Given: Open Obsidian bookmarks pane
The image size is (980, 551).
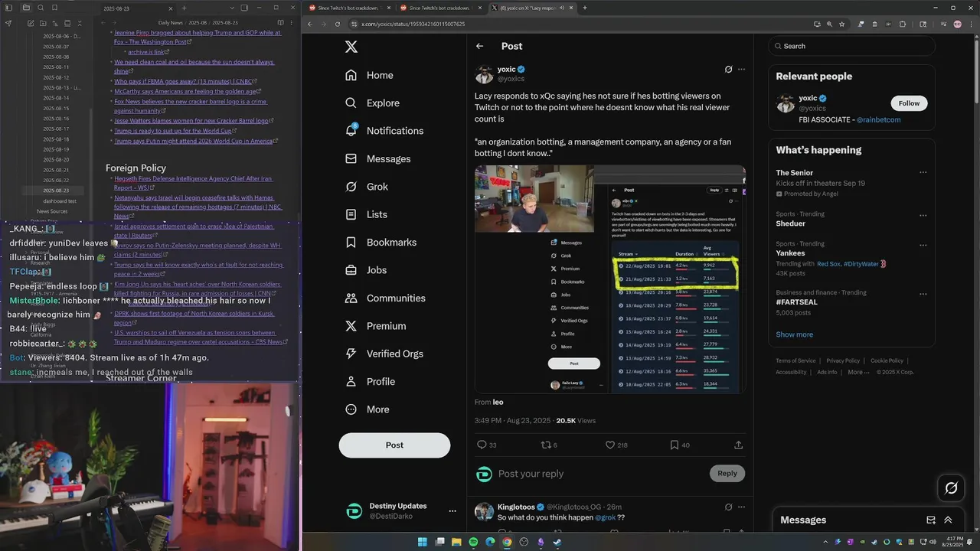Looking at the screenshot, I should click(x=54, y=8).
